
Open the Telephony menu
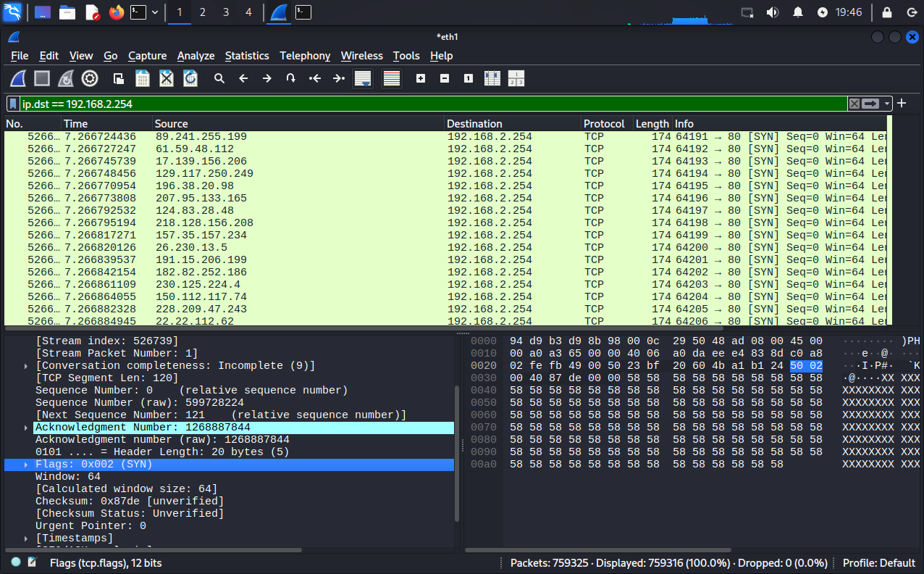coord(305,56)
